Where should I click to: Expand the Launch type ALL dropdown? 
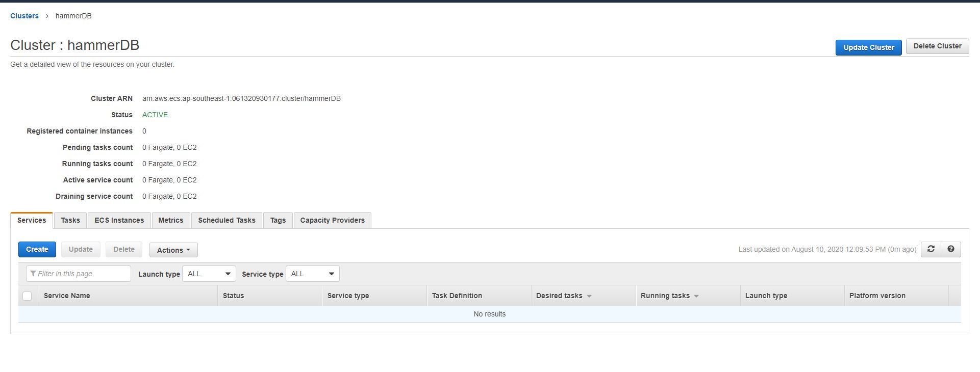pyautogui.click(x=209, y=274)
